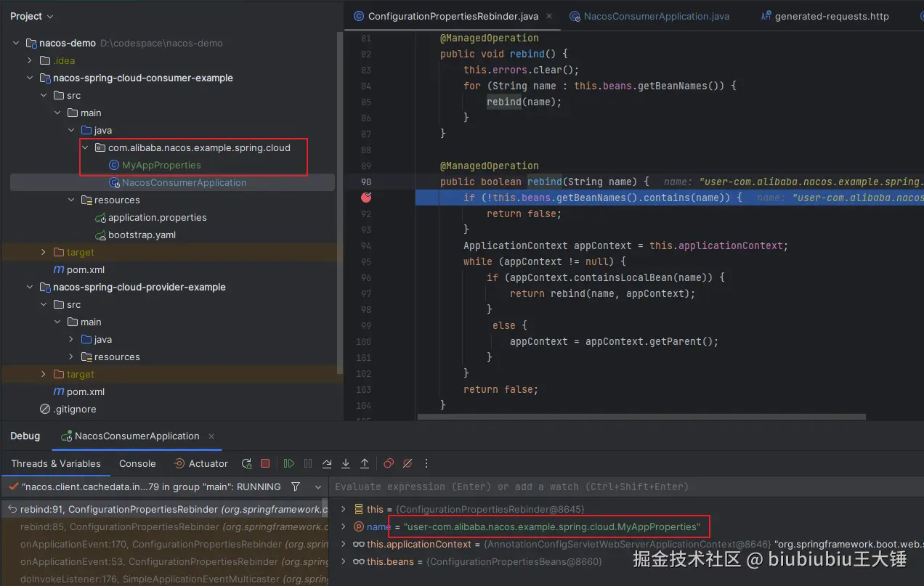Collapse the nacos-spring-cloud-consumer-example module
The image size is (924, 586).
(30, 78)
